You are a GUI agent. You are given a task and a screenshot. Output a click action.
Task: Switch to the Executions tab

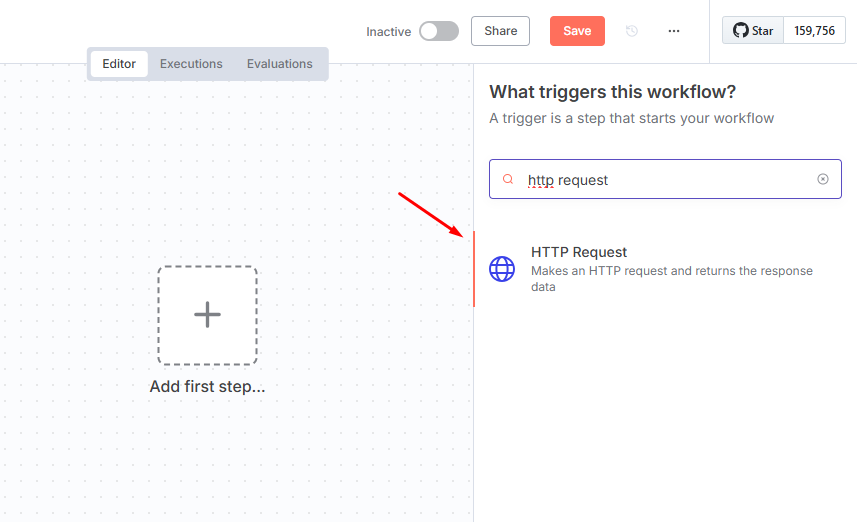[191, 64]
